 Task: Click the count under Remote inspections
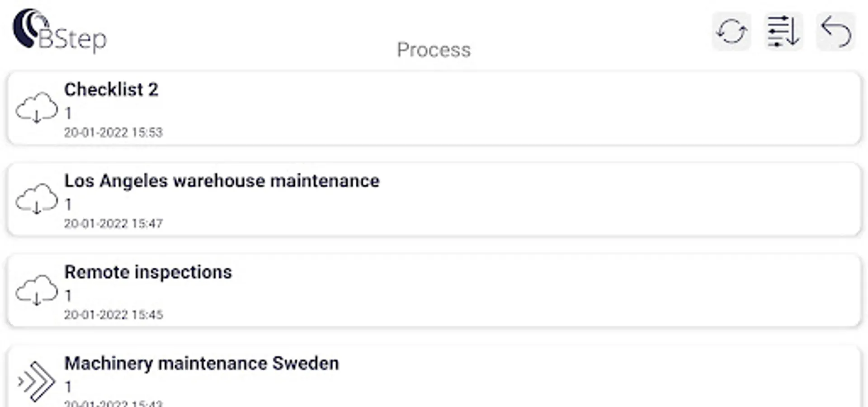click(68, 296)
